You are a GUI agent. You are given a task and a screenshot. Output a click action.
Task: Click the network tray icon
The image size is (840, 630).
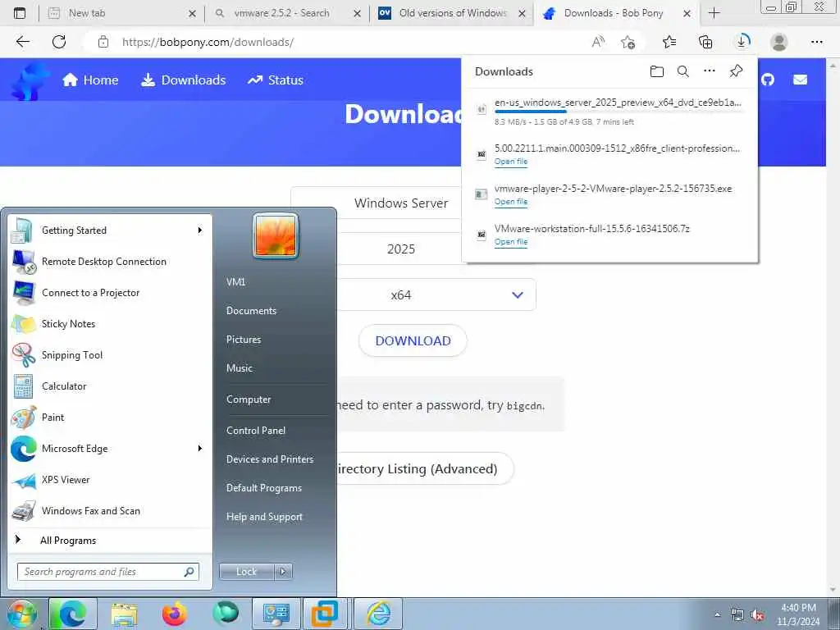coord(737,615)
